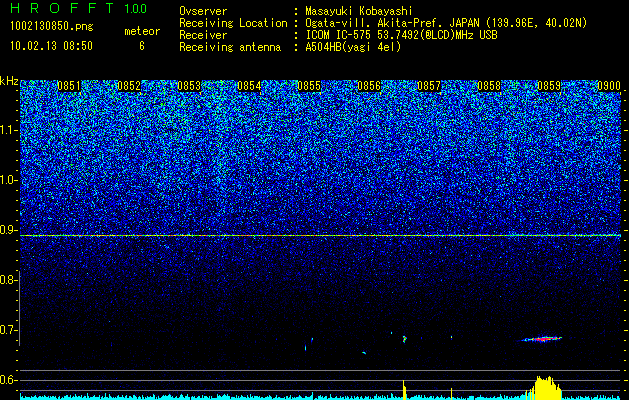Click the 0851 time marker

click(x=69, y=86)
